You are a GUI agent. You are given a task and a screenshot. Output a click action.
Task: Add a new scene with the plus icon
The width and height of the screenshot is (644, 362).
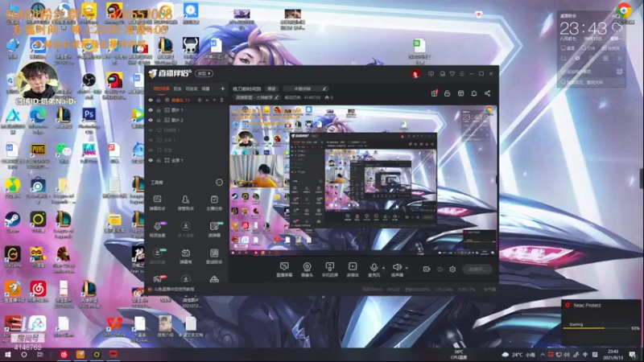click(x=222, y=88)
